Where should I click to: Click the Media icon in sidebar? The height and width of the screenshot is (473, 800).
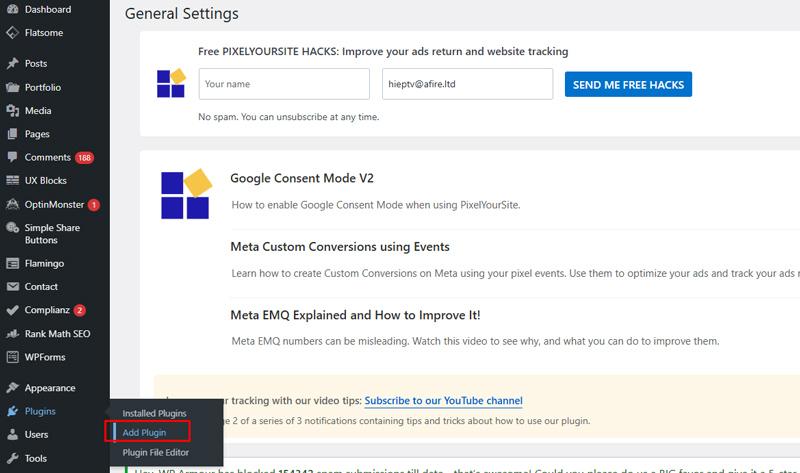point(12,111)
